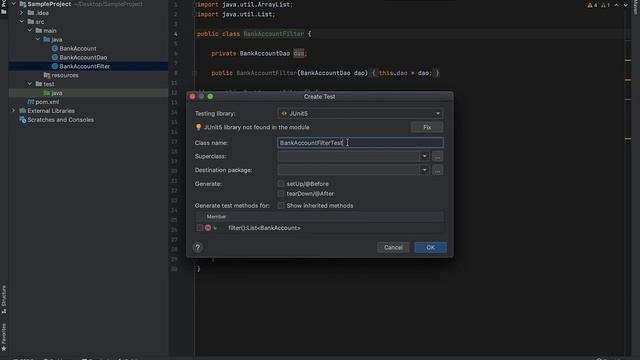The image size is (640, 360).
Task: Check the filter():List<BankAccount> method checkbox
Action: 200,228
